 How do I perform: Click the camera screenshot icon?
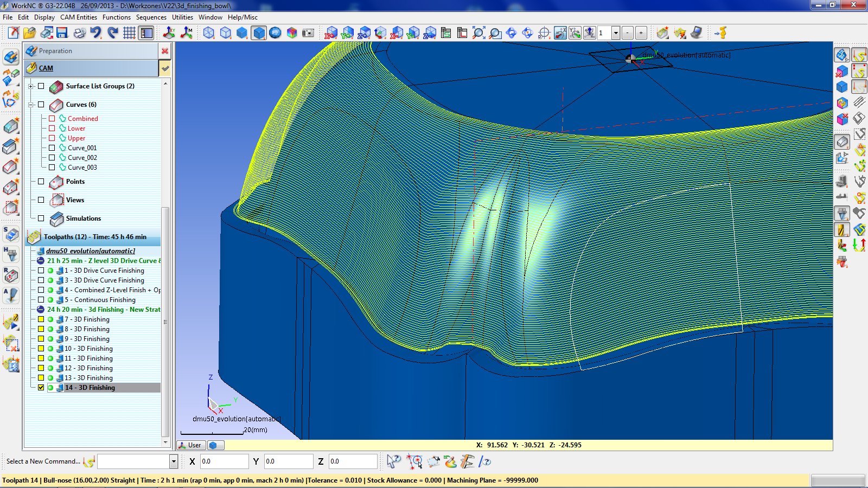(308, 33)
